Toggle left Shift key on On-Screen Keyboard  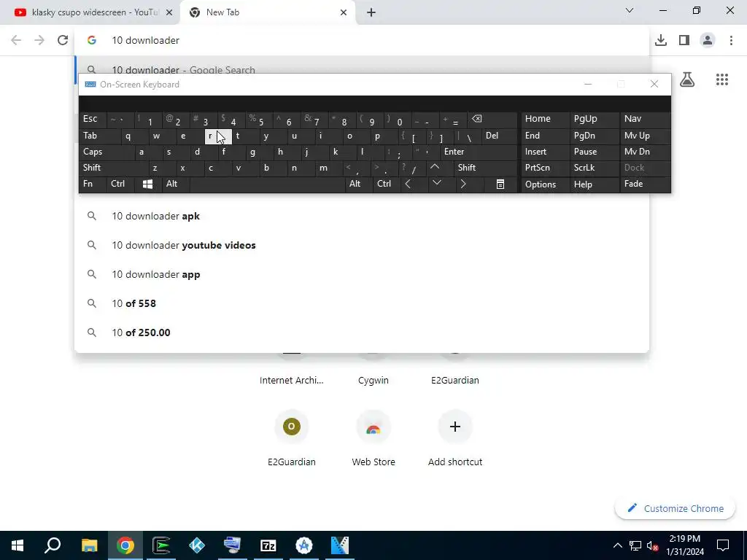pyautogui.click(x=113, y=168)
